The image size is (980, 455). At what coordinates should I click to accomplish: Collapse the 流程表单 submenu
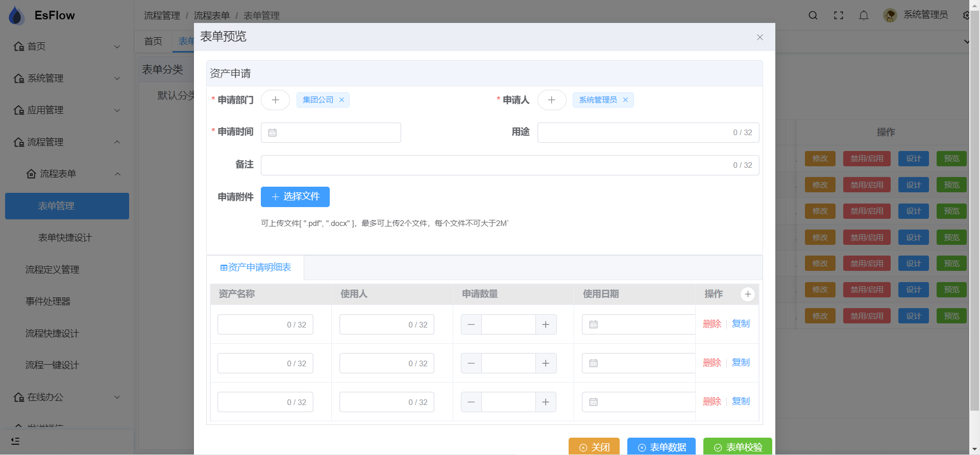coord(67,174)
